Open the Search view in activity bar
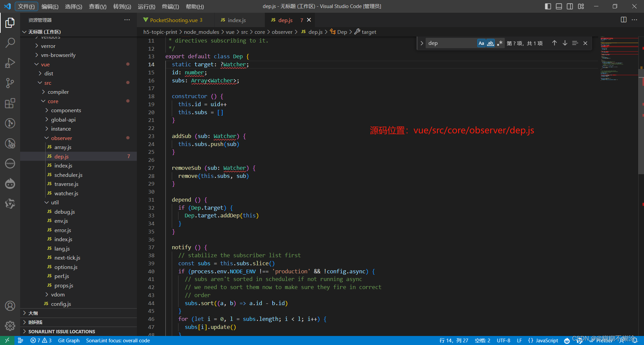644x345 pixels. [x=10, y=43]
